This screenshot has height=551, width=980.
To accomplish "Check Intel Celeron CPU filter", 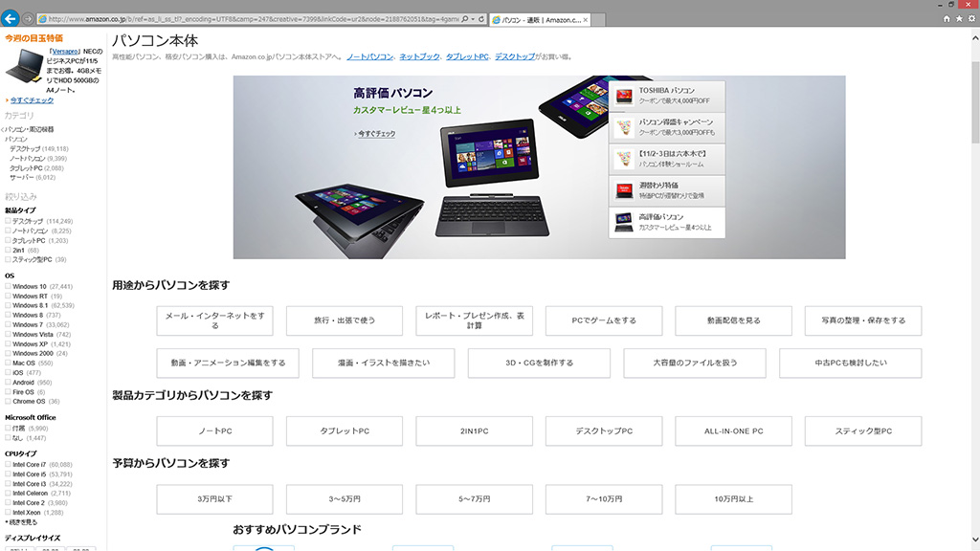I will click(x=8, y=493).
